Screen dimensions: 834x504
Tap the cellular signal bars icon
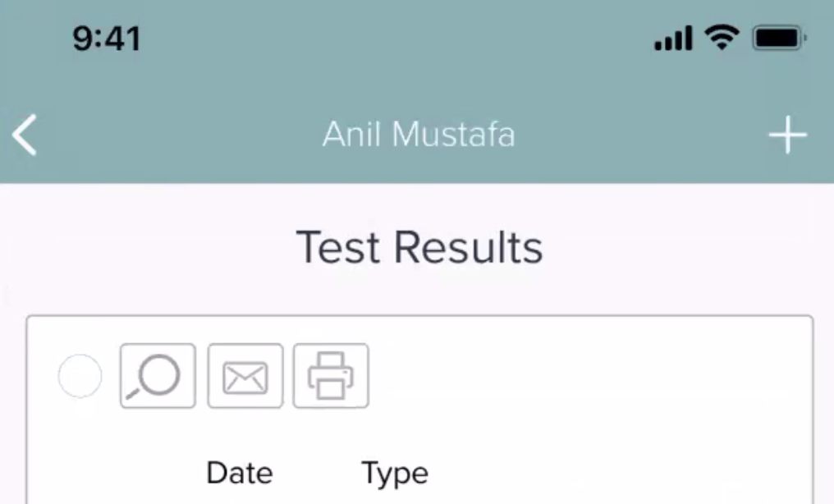[x=673, y=39]
